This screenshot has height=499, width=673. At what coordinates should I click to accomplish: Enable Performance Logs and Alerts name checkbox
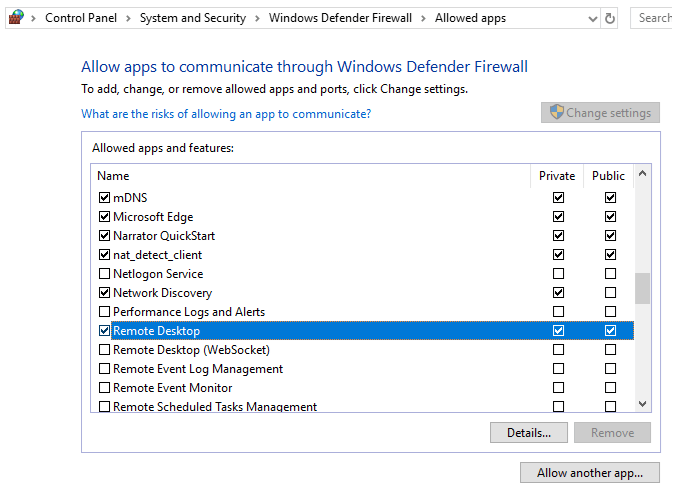[x=104, y=311]
